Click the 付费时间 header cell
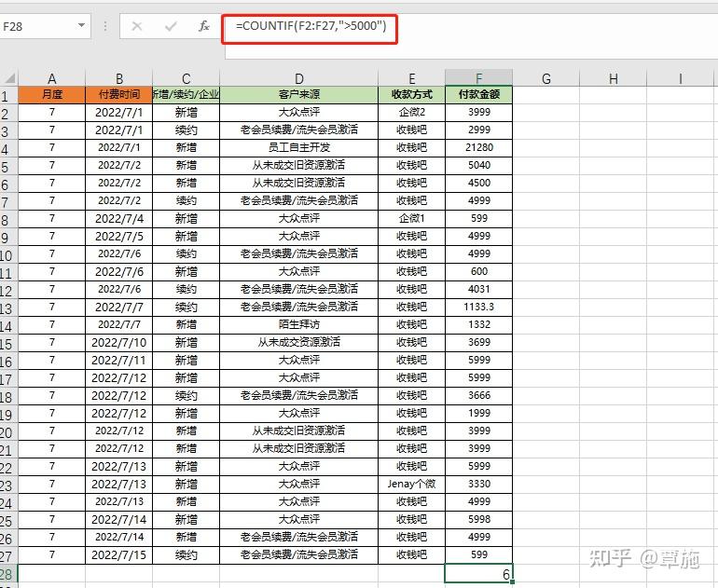The width and height of the screenshot is (718, 588). [x=119, y=95]
